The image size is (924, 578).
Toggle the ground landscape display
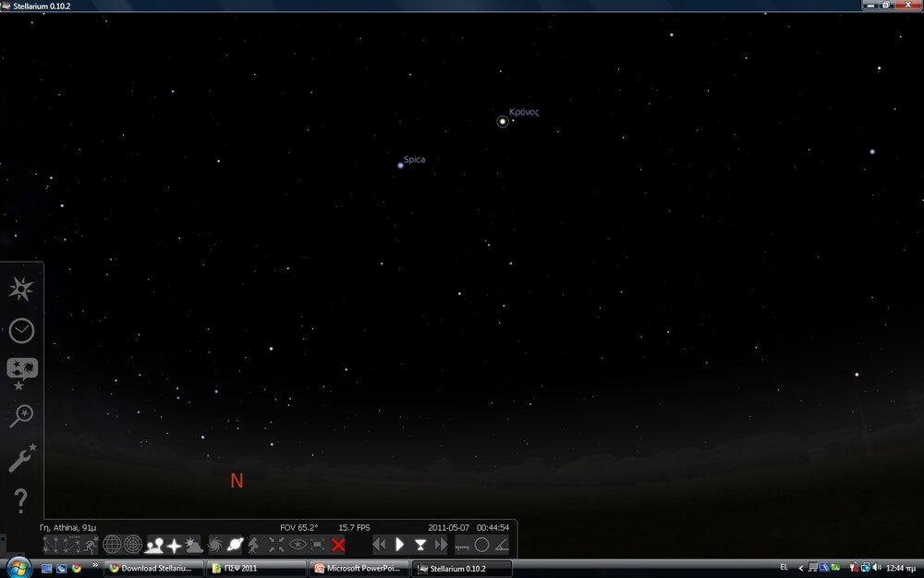(153, 545)
